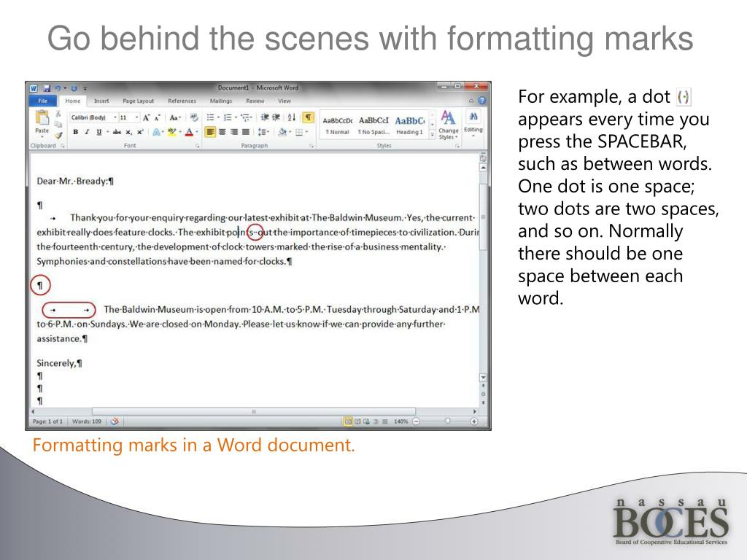Screen dimensions: 747x560
Task: Click the Text Highlight Color button
Action: coord(172,133)
